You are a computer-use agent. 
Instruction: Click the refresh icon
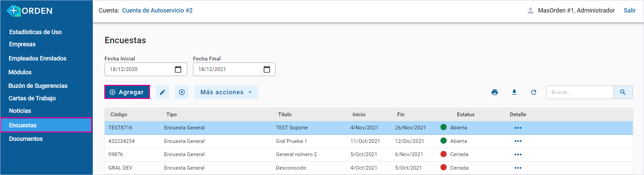[x=534, y=92]
